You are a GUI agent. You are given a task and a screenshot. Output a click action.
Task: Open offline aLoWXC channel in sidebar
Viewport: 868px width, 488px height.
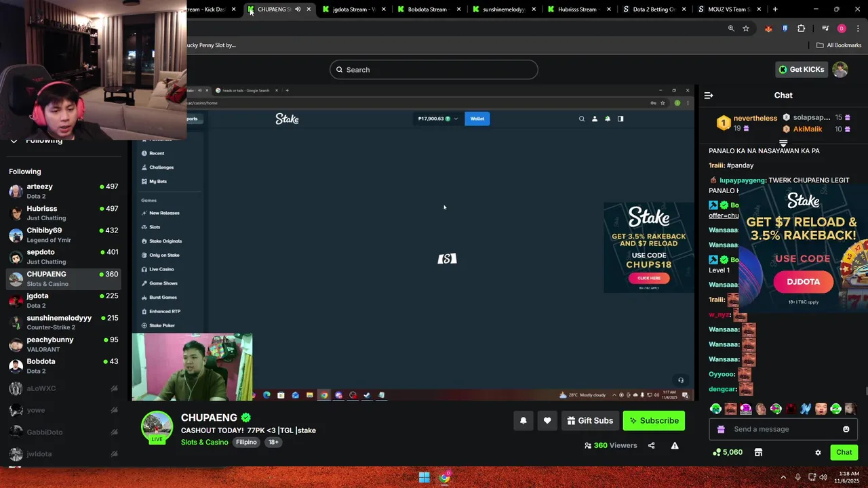[x=62, y=388]
